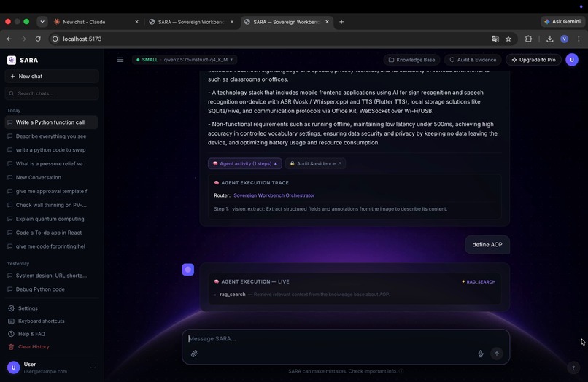Open the 'New Conversation' chat
This screenshot has height=382, width=588.
point(51,177)
